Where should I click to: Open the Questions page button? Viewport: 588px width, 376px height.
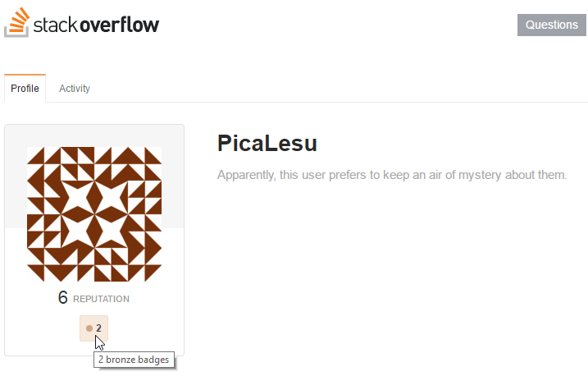(x=552, y=25)
